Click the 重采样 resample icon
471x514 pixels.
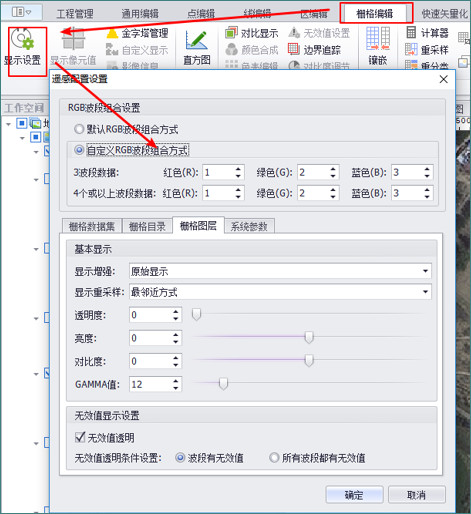pos(411,50)
